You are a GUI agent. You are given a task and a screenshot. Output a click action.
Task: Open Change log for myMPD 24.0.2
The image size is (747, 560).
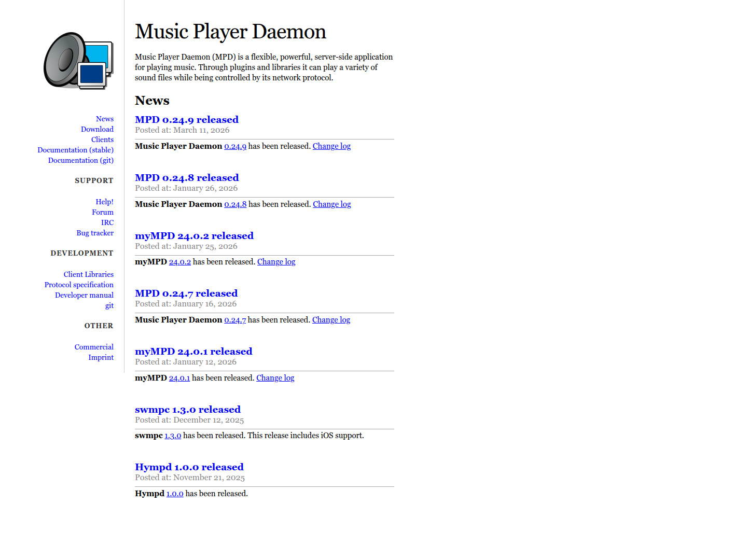point(276,262)
